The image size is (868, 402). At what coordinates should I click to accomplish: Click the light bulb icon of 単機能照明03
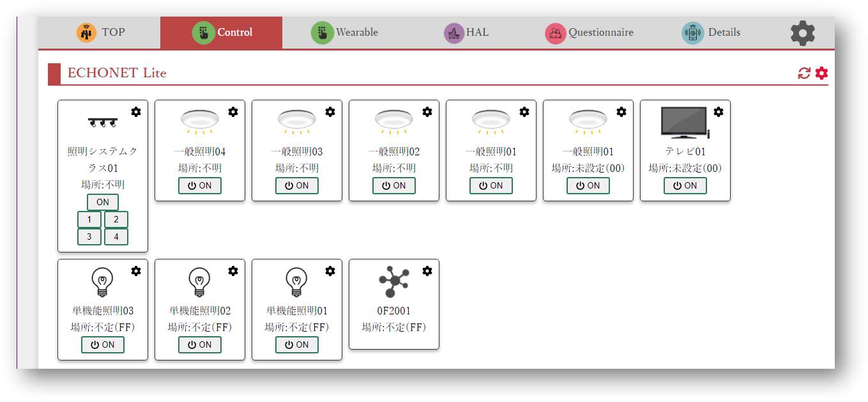click(103, 282)
